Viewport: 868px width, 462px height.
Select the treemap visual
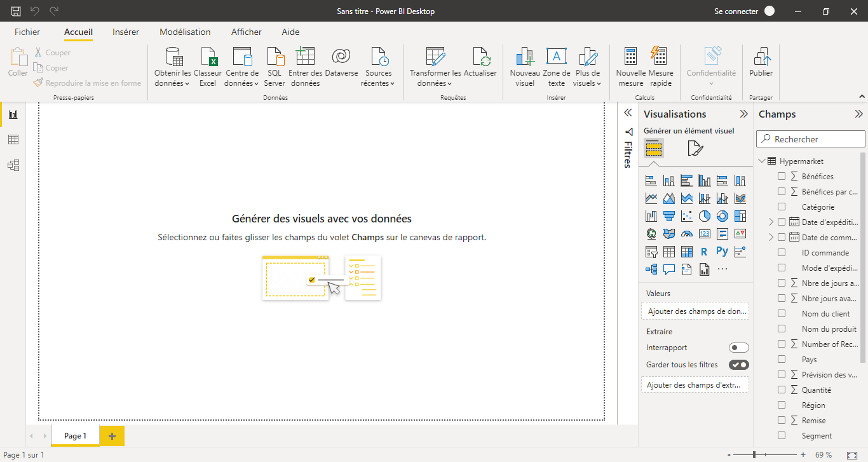(x=740, y=217)
